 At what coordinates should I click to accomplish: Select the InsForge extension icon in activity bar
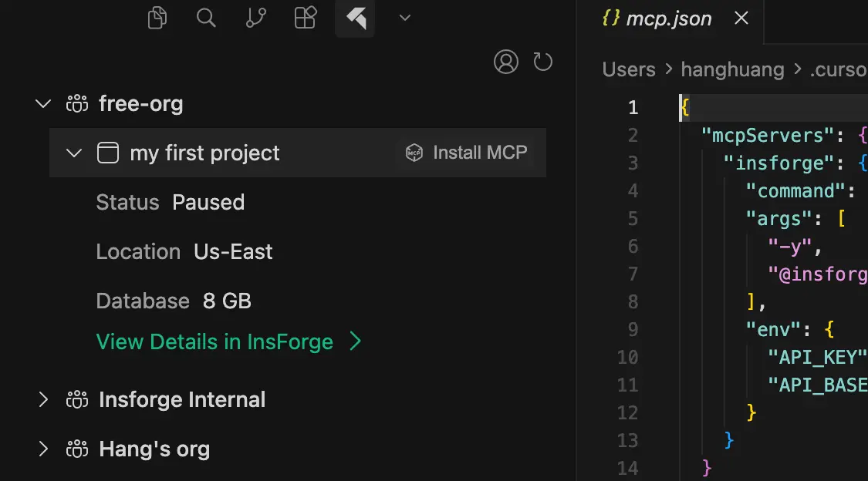tap(354, 18)
